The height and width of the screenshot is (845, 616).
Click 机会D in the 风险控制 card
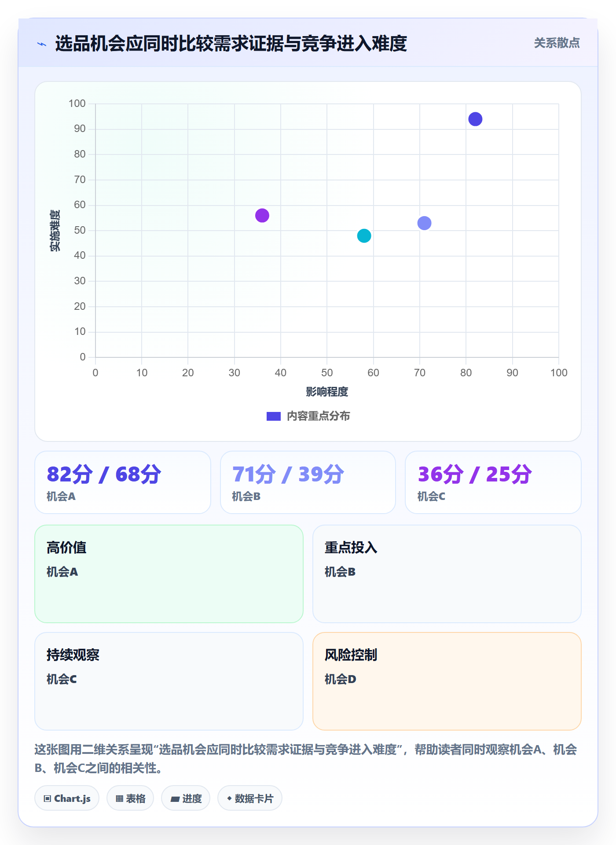click(x=341, y=680)
